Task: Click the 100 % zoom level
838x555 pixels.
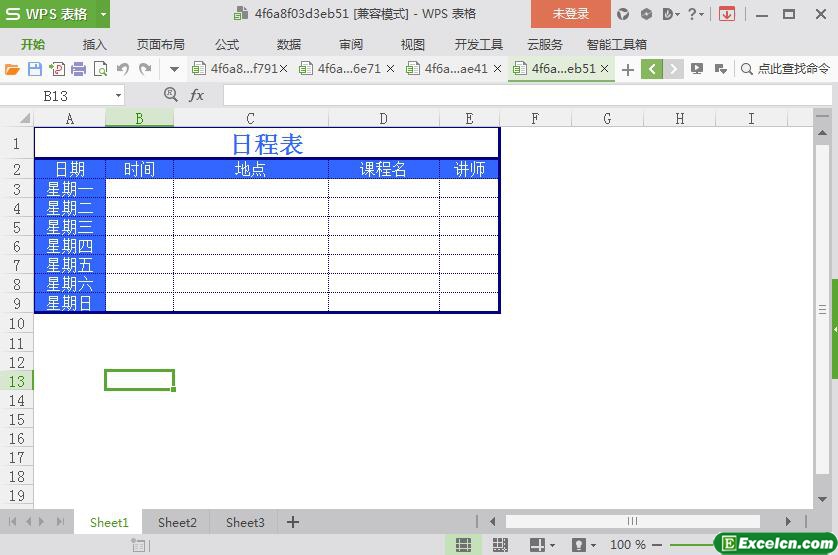Action: coord(628,545)
